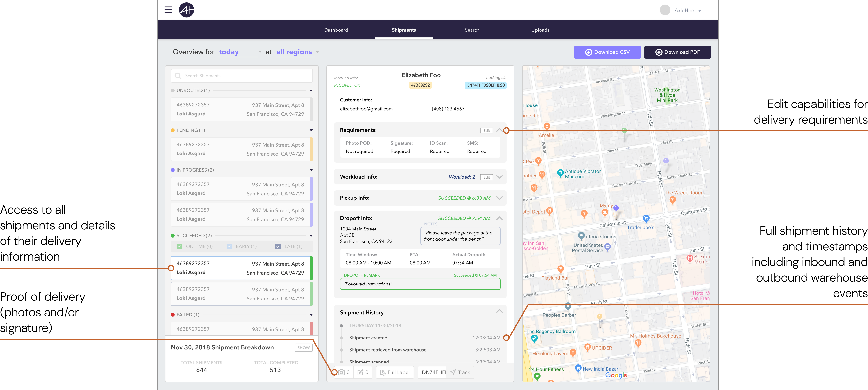Open the Uploads tab
Image resolution: width=868 pixels, height=390 pixels.
540,30
